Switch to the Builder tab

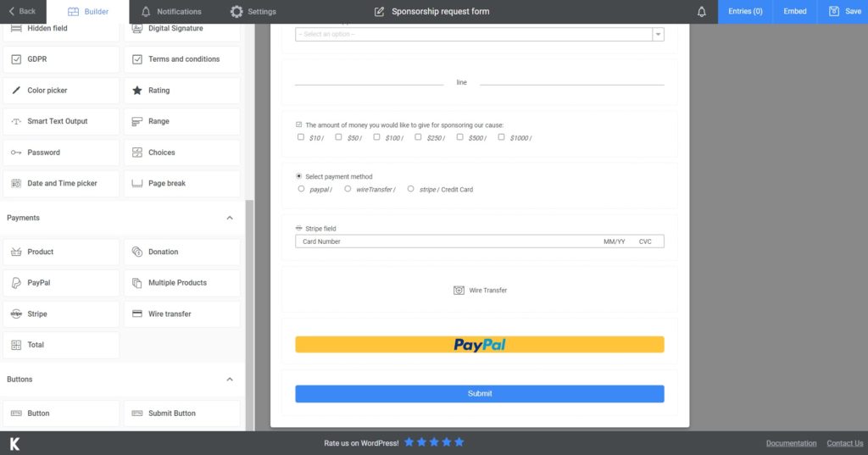click(x=88, y=12)
